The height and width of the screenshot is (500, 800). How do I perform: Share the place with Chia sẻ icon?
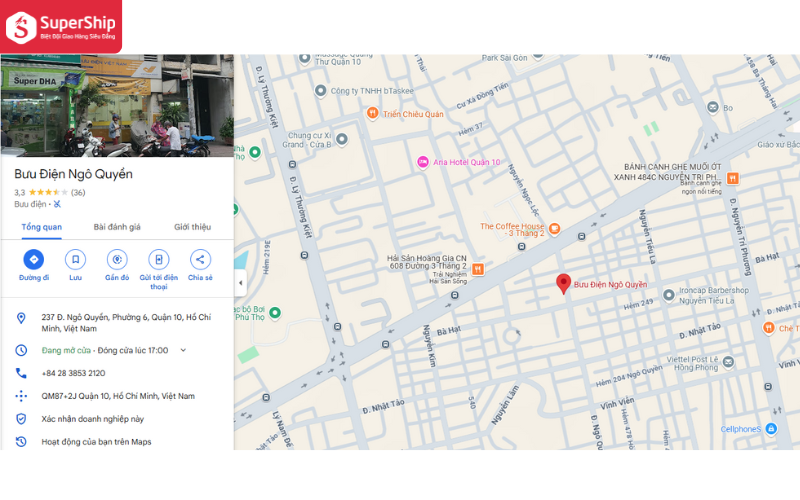click(200, 260)
